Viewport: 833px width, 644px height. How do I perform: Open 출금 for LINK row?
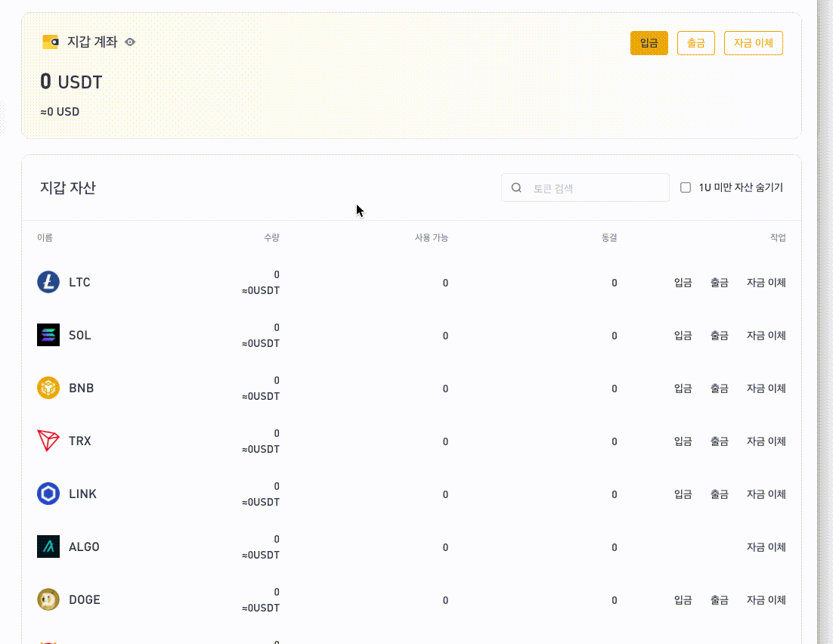pyautogui.click(x=720, y=494)
